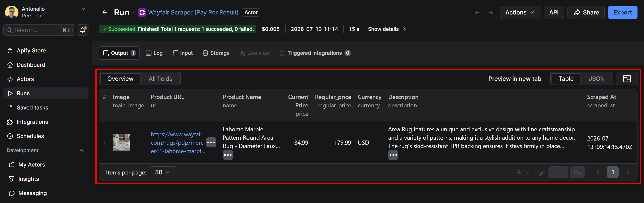Viewport: 644px width, 203px height.
Task: Select All fields view
Action: coord(160,79)
